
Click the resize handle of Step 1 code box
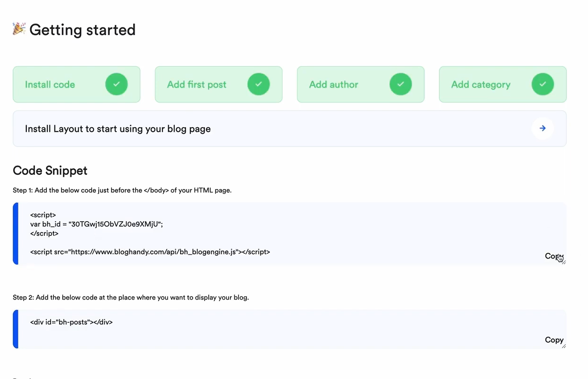pos(564,262)
